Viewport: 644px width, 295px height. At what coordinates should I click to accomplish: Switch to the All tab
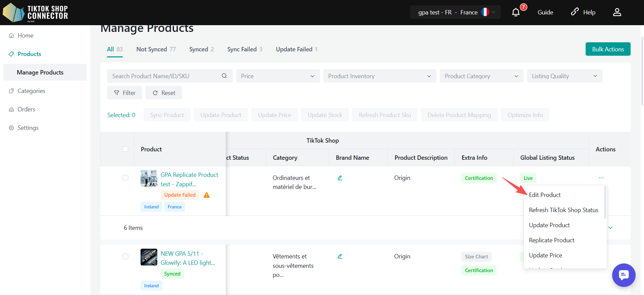(x=115, y=49)
